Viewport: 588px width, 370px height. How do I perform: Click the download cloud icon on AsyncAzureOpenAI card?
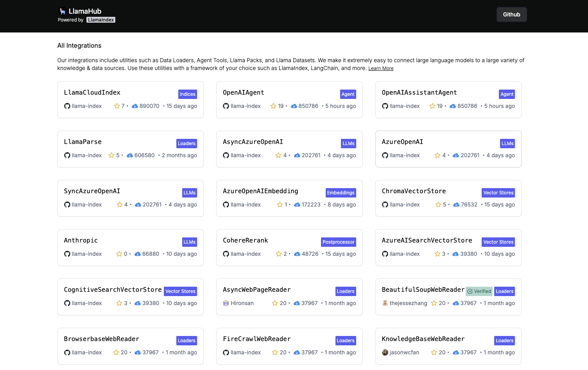click(x=297, y=155)
